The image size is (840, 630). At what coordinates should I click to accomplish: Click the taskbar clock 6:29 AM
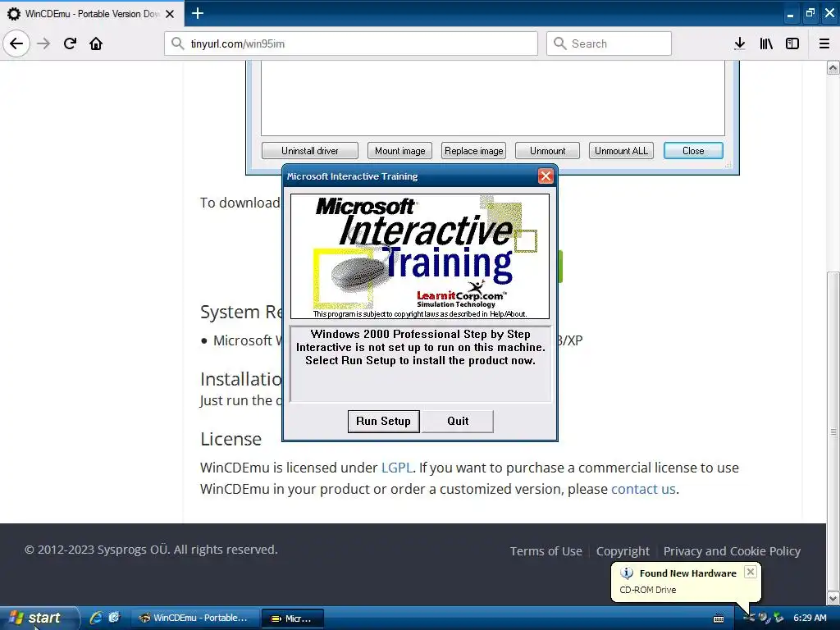point(810,618)
